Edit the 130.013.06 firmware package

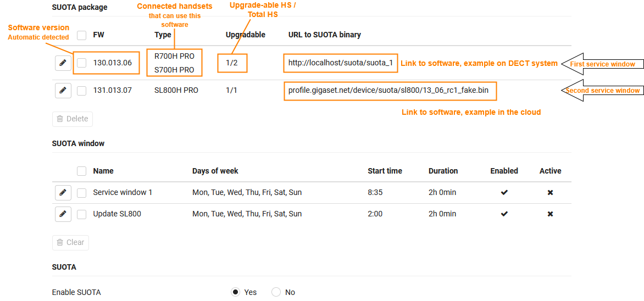coord(63,63)
